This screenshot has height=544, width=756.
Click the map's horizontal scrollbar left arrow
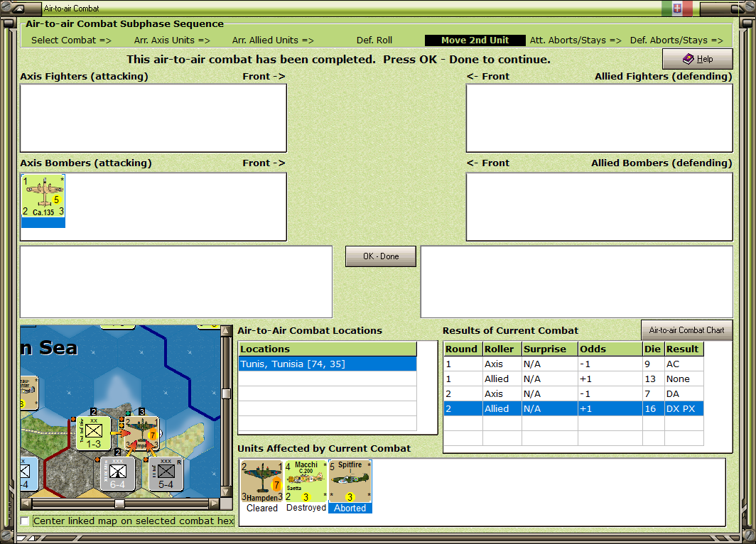[26, 504]
